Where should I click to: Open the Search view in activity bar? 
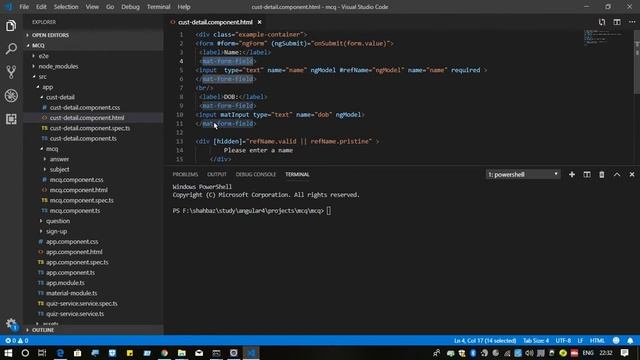click(11, 49)
